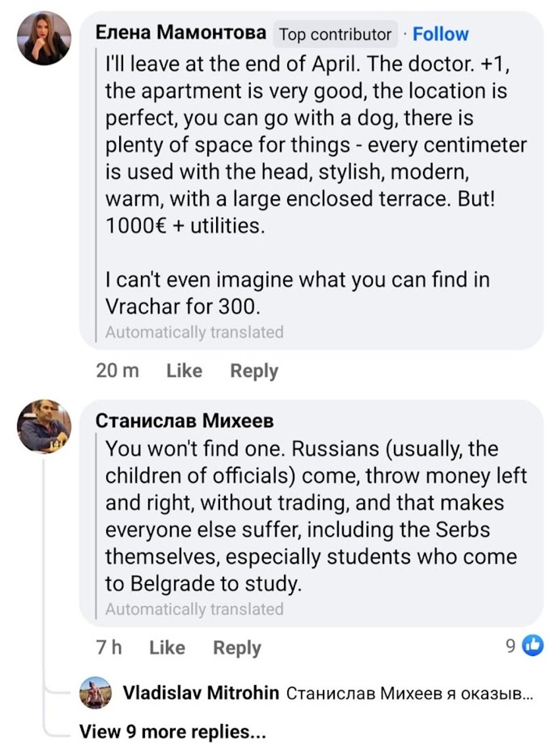This screenshot has height=743, width=560.
Task: Click "Automatically translated" under Станислав's comment
Action: (194, 609)
